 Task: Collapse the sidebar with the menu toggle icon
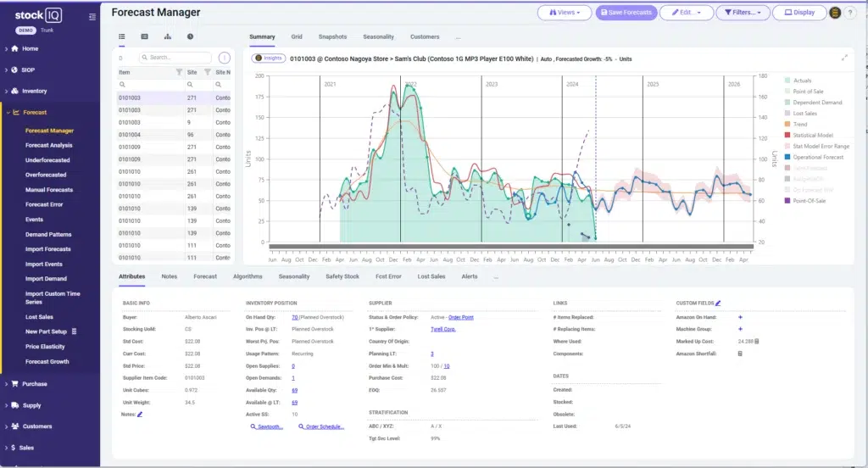[x=92, y=17]
